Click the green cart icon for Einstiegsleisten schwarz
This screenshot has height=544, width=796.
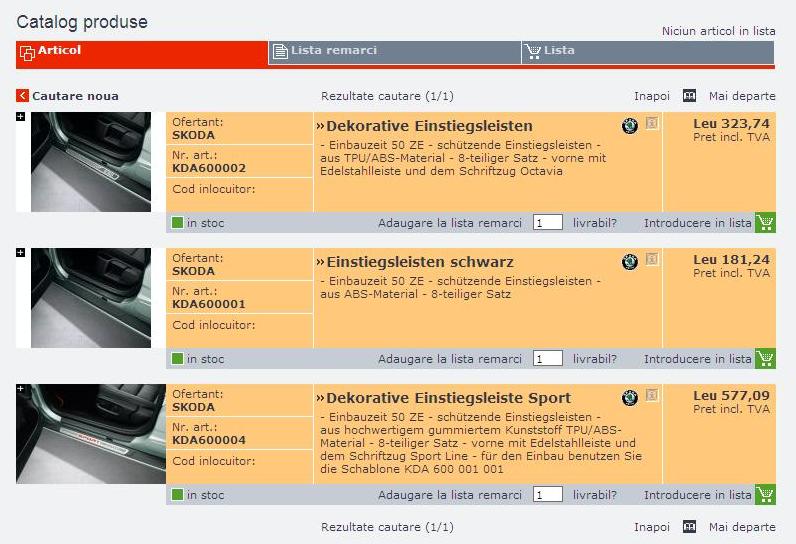coord(765,359)
